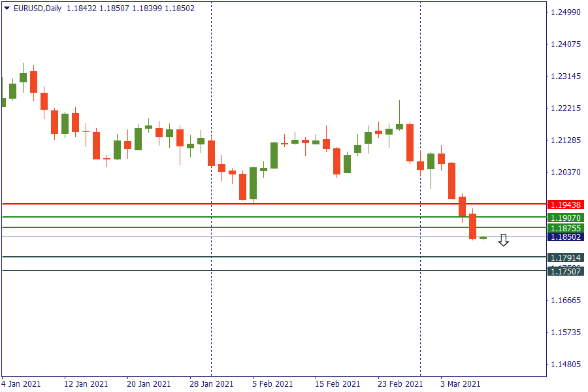The width and height of the screenshot is (588, 392).
Task: Select the dark 1.17507 price label
Action: pyautogui.click(x=566, y=271)
